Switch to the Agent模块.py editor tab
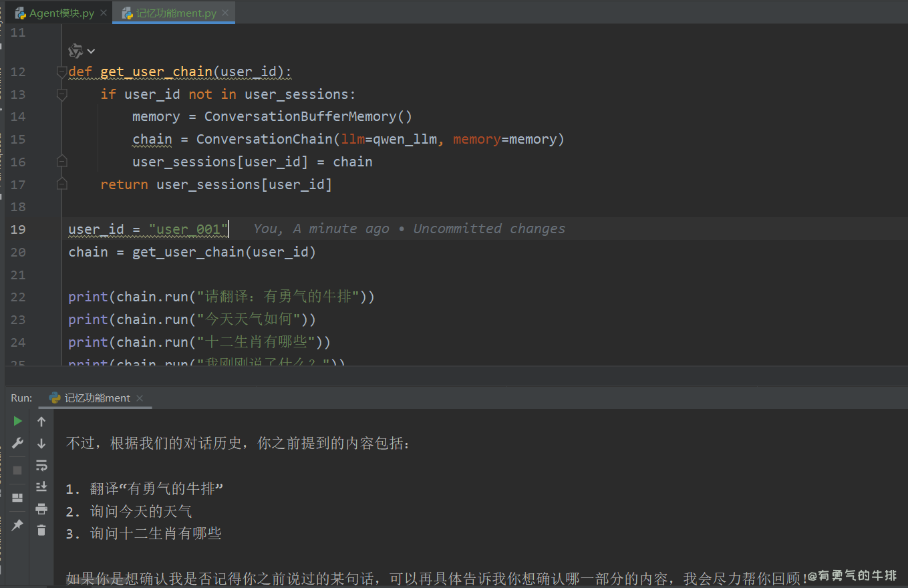 click(x=61, y=13)
